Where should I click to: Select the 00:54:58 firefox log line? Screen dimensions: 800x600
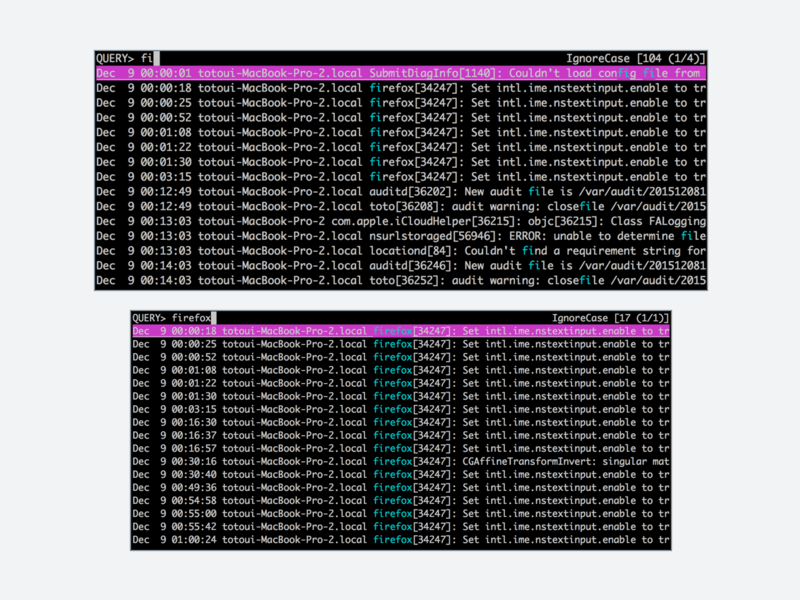coord(401,501)
